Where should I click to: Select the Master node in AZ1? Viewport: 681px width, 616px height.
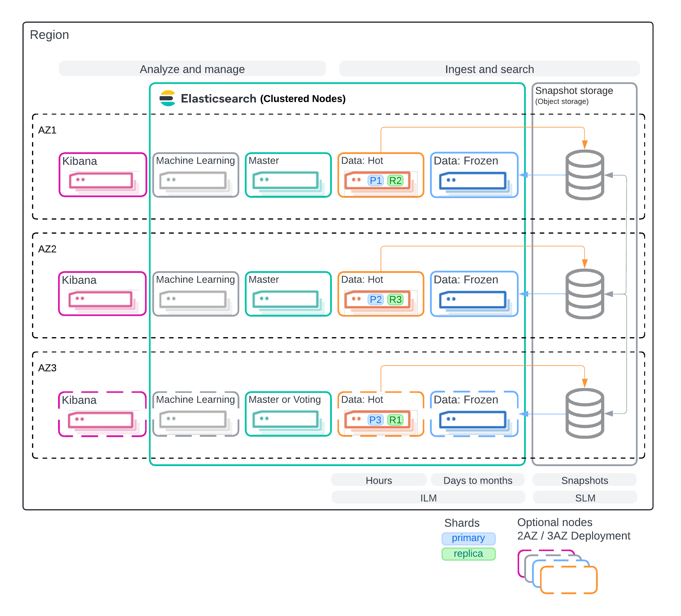point(288,175)
